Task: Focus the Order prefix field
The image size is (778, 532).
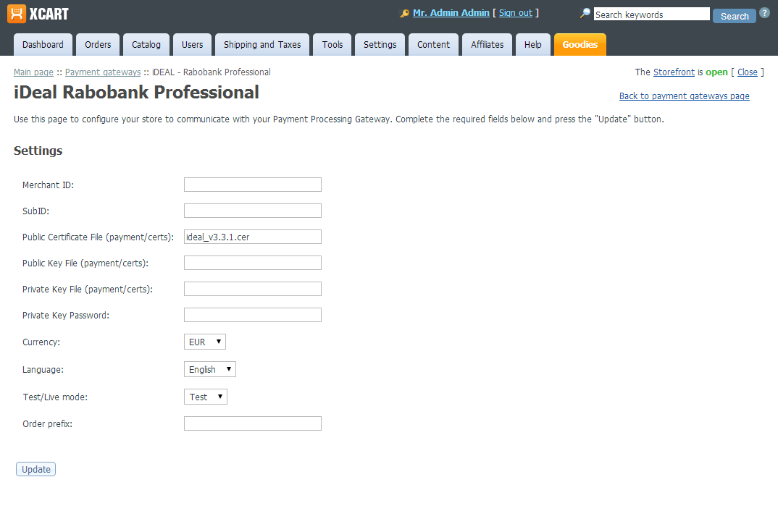Action: pyautogui.click(x=253, y=423)
